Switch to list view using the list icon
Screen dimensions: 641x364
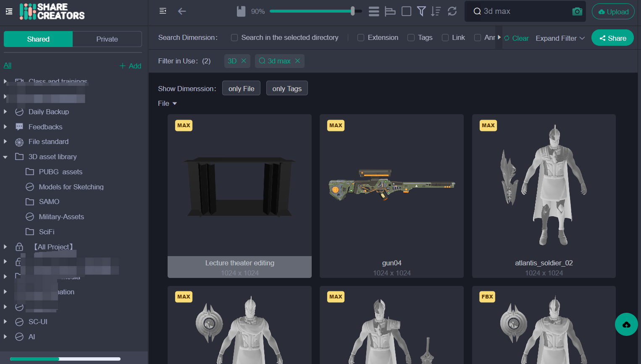tap(373, 11)
